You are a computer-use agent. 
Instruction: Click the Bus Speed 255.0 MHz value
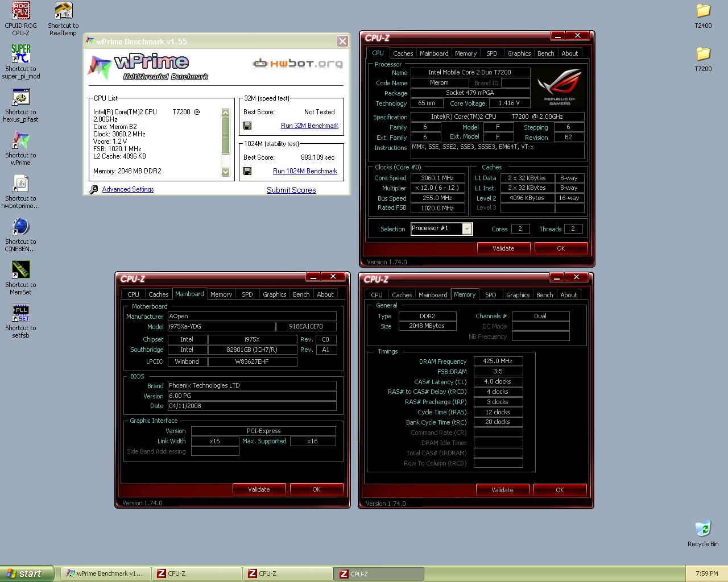click(437, 198)
